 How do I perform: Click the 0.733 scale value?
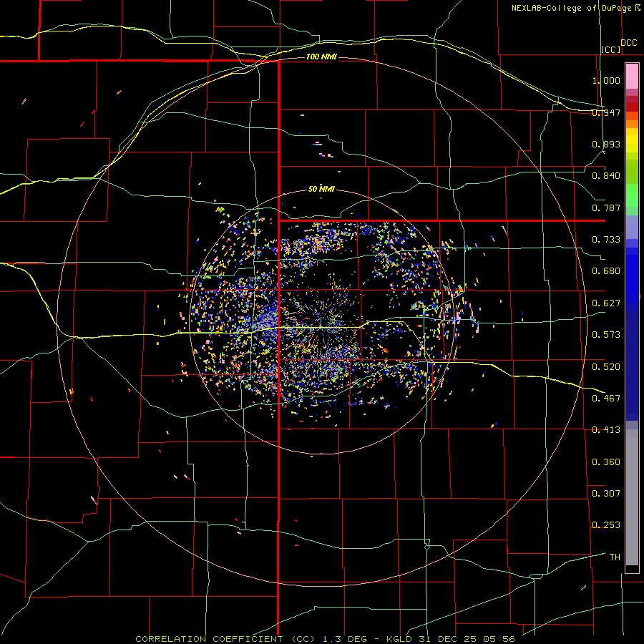[x=606, y=240]
